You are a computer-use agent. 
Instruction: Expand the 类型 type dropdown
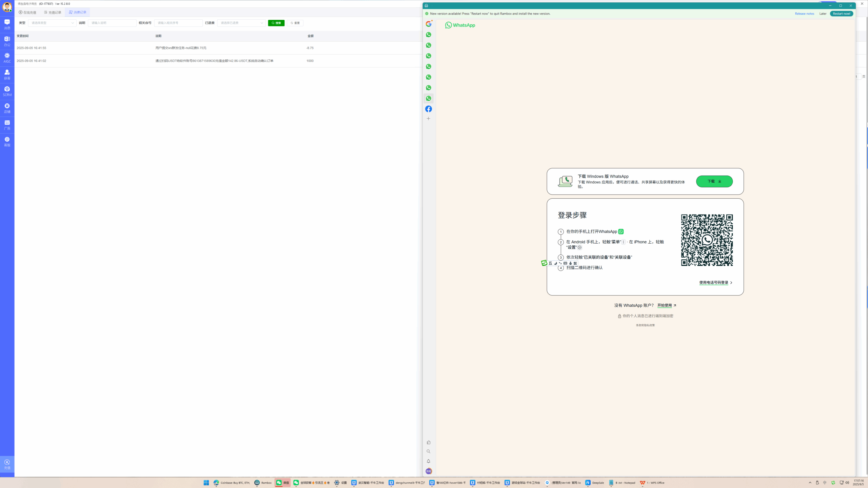click(x=52, y=23)
